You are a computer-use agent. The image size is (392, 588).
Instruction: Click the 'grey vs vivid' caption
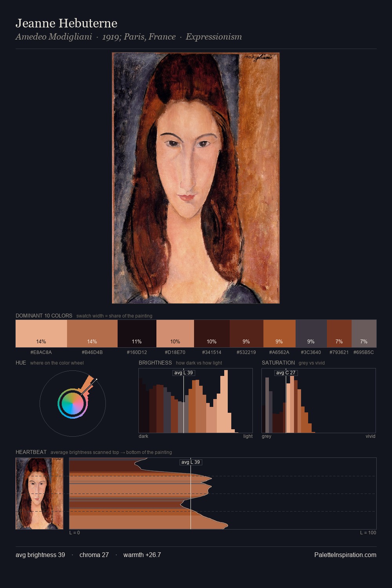coord(312,363)
